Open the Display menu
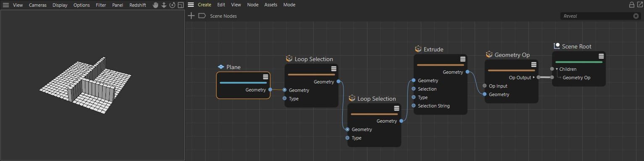 [x=60, y=5]
